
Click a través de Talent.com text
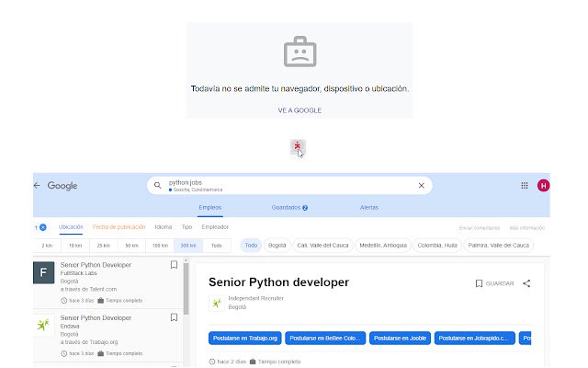[88, 290]
